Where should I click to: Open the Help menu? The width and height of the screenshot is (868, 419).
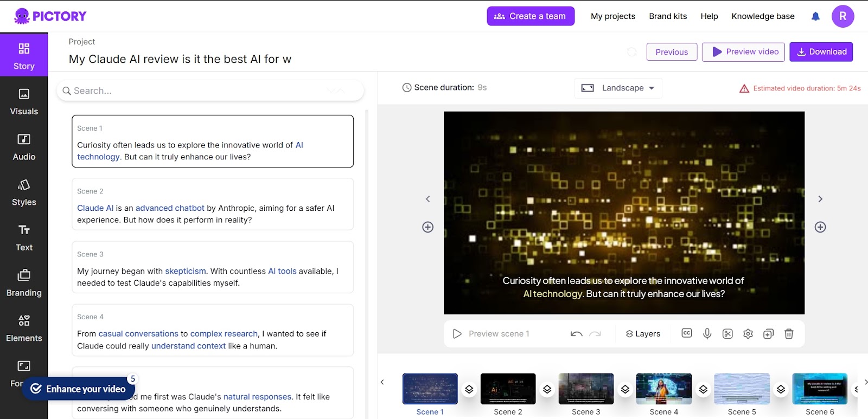click(x=709, y=16)
